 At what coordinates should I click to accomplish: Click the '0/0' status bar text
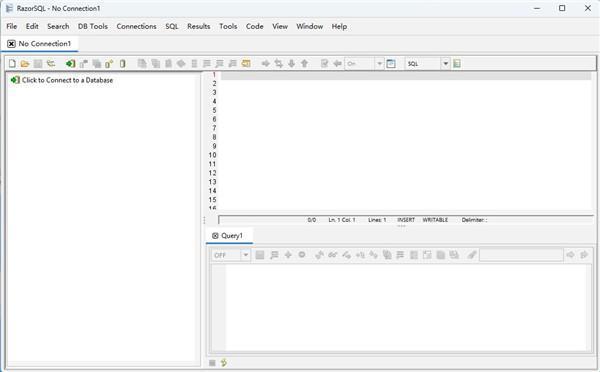click(312, 220)
